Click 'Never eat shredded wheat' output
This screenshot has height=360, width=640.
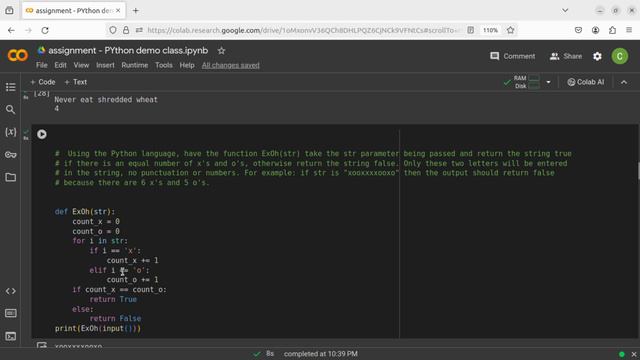[106, 100]
